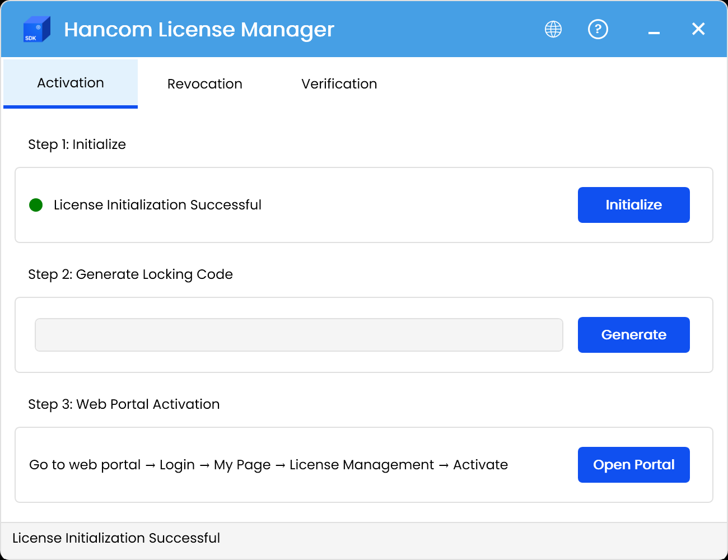Click the Step 2: Generate Locking Code heading
The height and width of the screenshot is (560, 728).
pyautogui.click(x=130, y=274)
